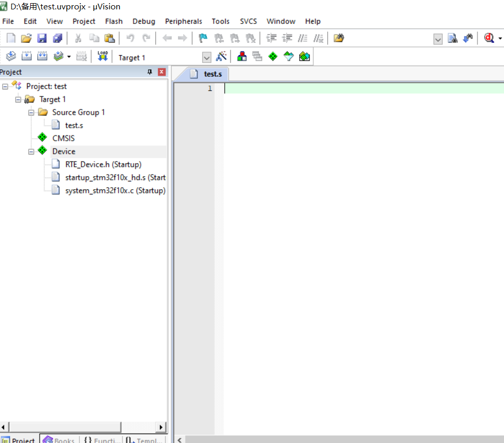504x443 pixels.
Task: Build target files icon
Action: tap(27, 56)
